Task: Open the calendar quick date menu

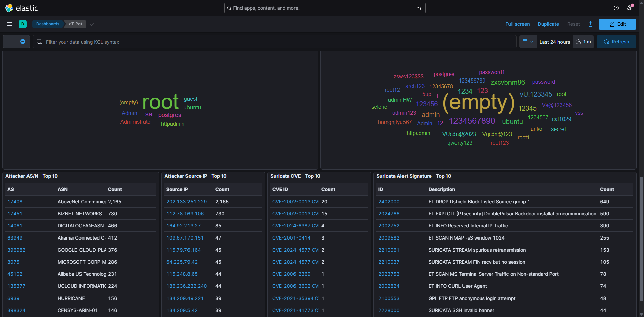Action: (528, 42)
